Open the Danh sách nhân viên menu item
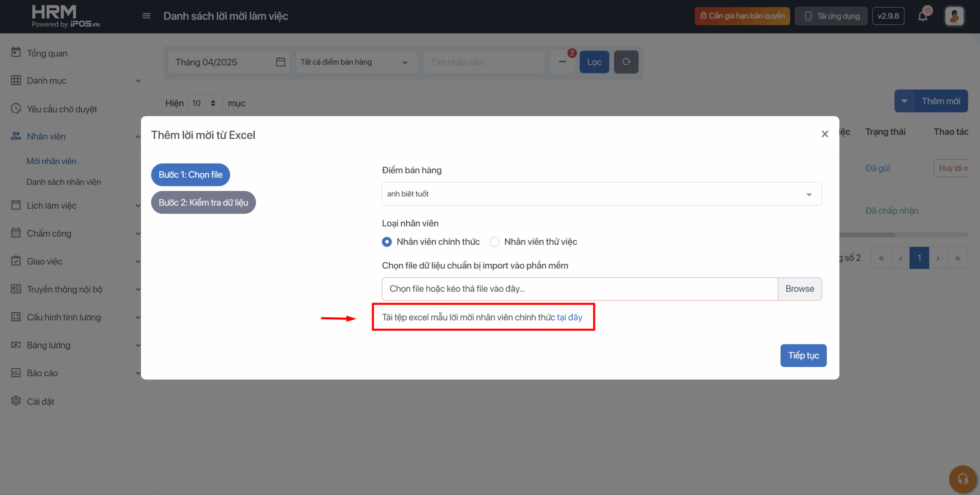Image resolution: width=980 pixels, height=495 pixels. pyautogui.click(x=64, y=182)
